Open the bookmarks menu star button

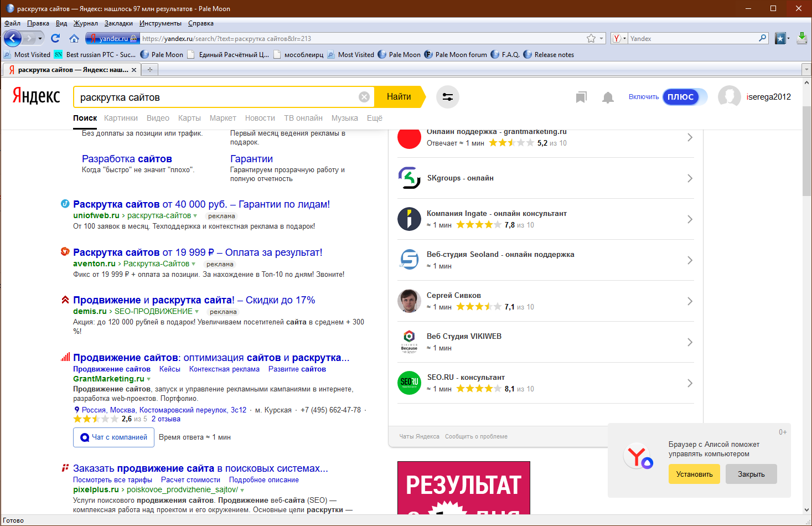click(x=781, y=38)
